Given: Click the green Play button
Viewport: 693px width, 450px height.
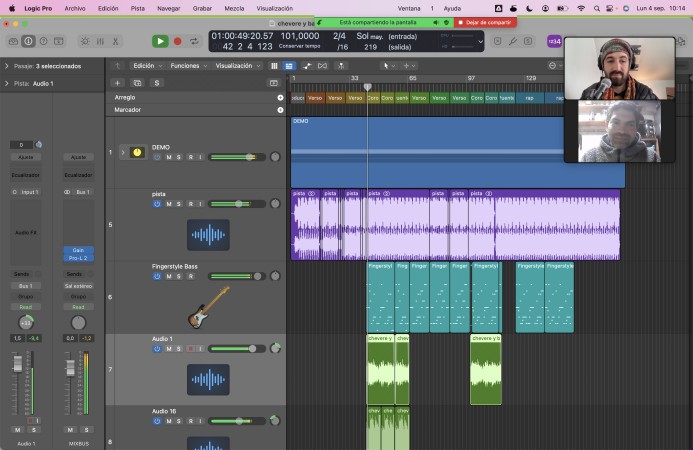Looking at the screenshot, I should [x=160, y=41].
